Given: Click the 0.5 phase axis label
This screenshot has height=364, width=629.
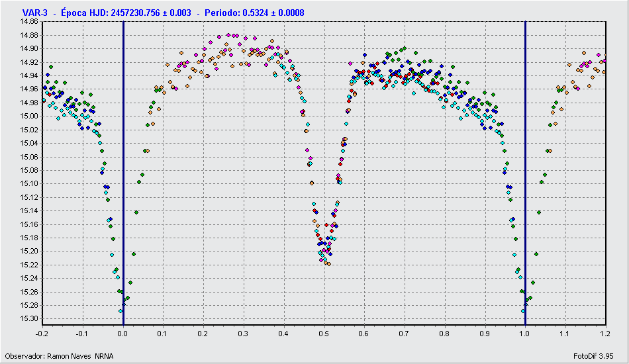Looking at the screenshot, I should pyautogui.click(x=324, y=334).
